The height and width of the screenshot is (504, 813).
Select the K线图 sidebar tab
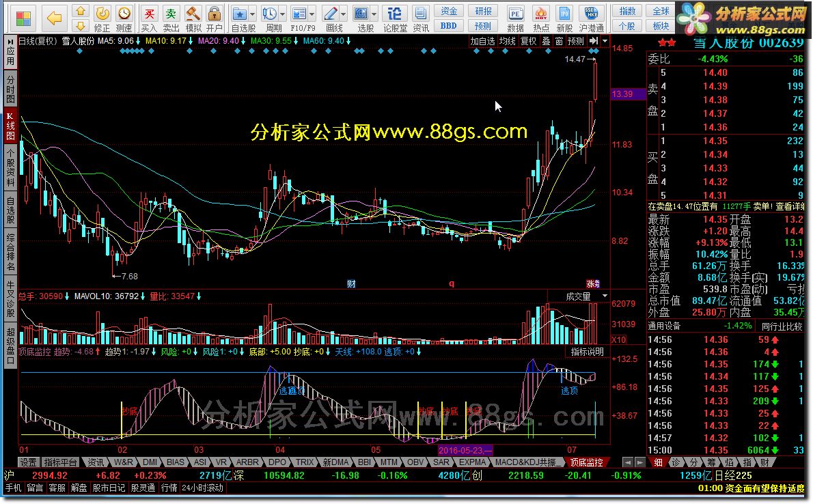(10, 125)
